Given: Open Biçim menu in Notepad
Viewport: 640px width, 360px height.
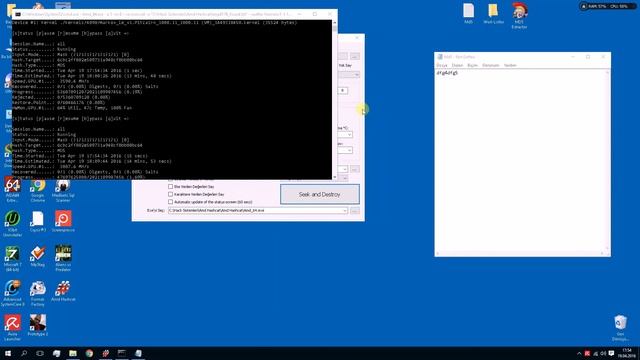Looking at the screenshot, I should pyautogui.click(x=472, y=65).
